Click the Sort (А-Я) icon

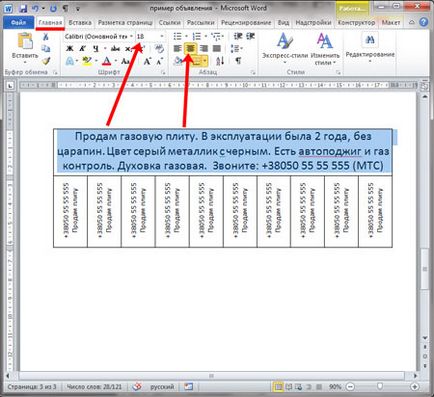[x=220, y=61]
